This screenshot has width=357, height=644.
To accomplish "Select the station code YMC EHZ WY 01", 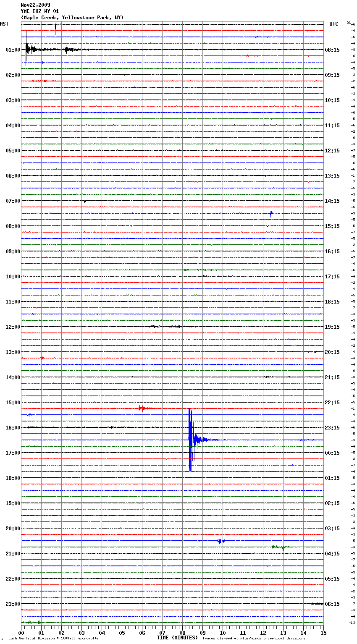I will click(x=40, y=11).
